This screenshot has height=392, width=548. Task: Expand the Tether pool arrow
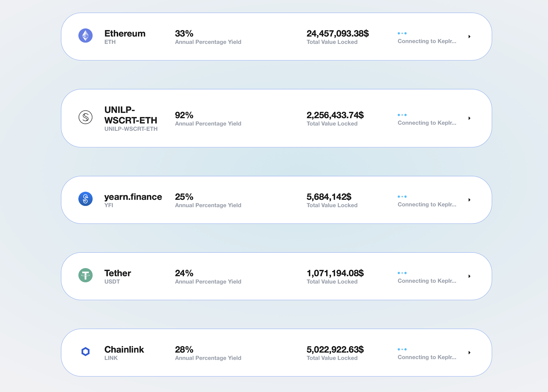click(470, 276)
